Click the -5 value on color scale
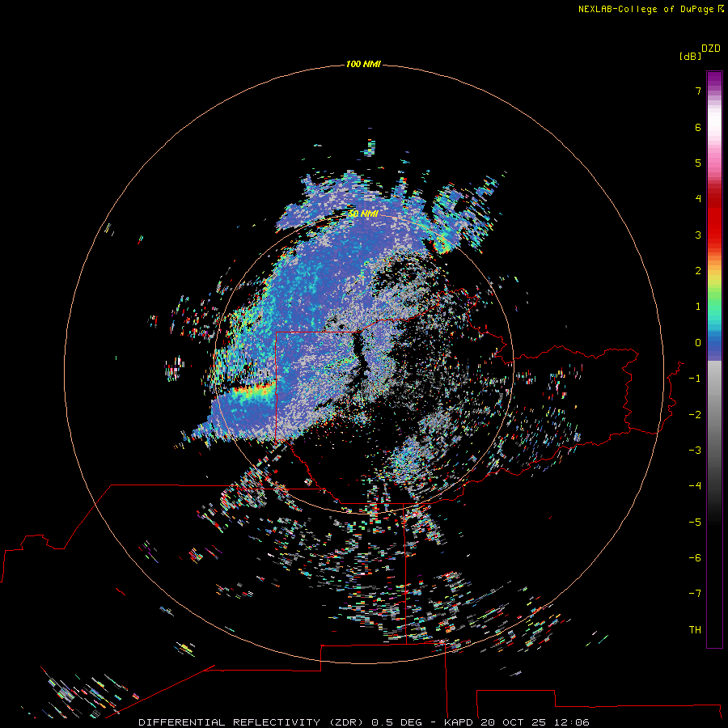 [x=695, y=523]
